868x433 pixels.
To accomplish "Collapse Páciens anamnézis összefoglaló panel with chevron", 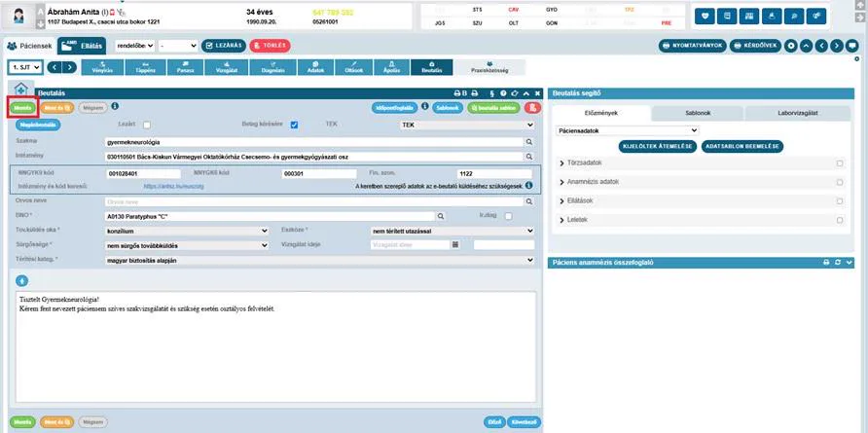I will (850, 263).
